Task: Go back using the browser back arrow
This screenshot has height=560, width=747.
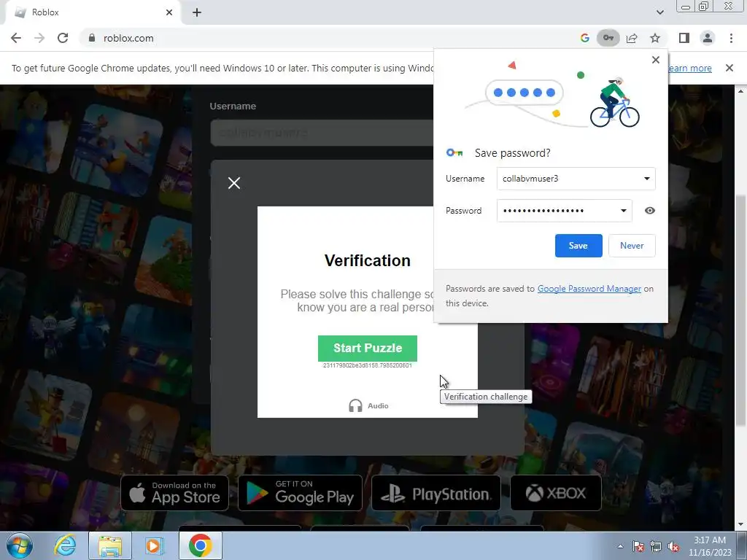Action: point(16,38)
